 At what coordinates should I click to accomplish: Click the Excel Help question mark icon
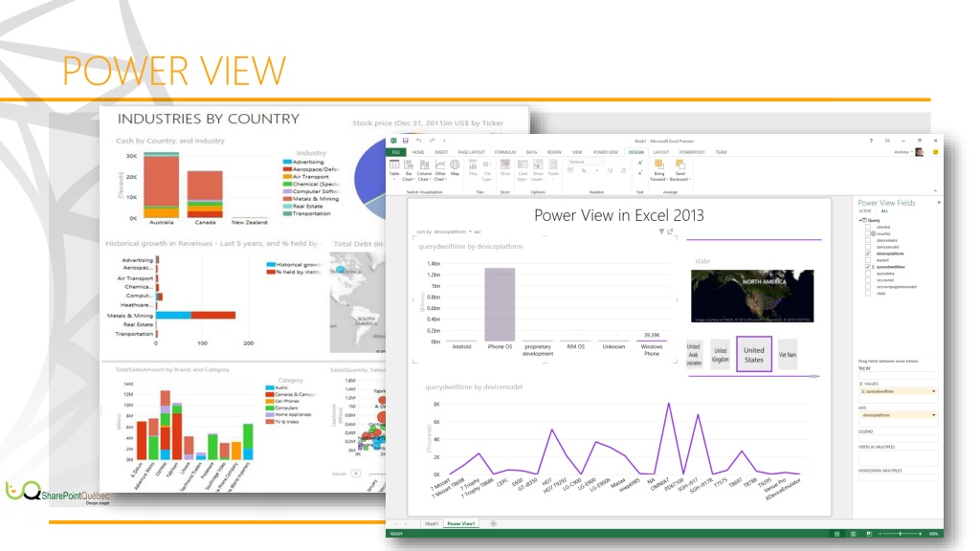(871, 141)
